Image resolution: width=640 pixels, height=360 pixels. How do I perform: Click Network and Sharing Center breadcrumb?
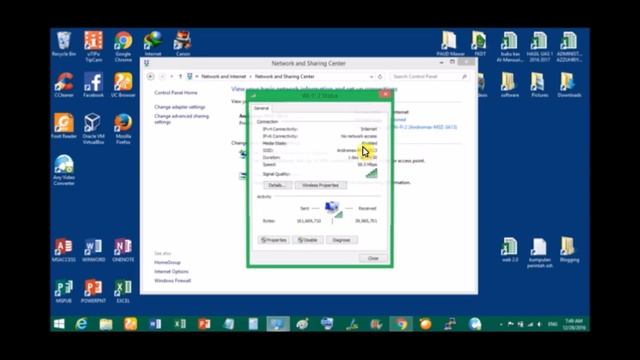284,76
